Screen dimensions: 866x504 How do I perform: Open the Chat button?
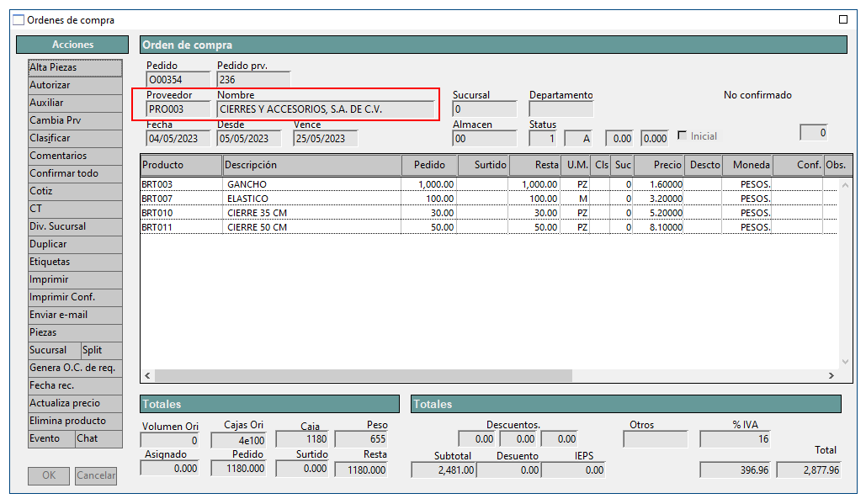click(x=98, y=438)
